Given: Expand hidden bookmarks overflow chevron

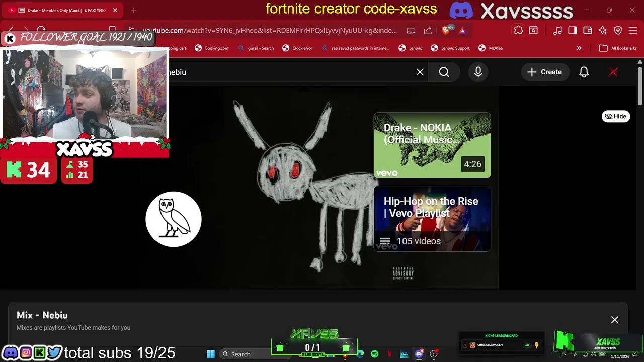Looking at the screenshot, I should coord(579,48).
